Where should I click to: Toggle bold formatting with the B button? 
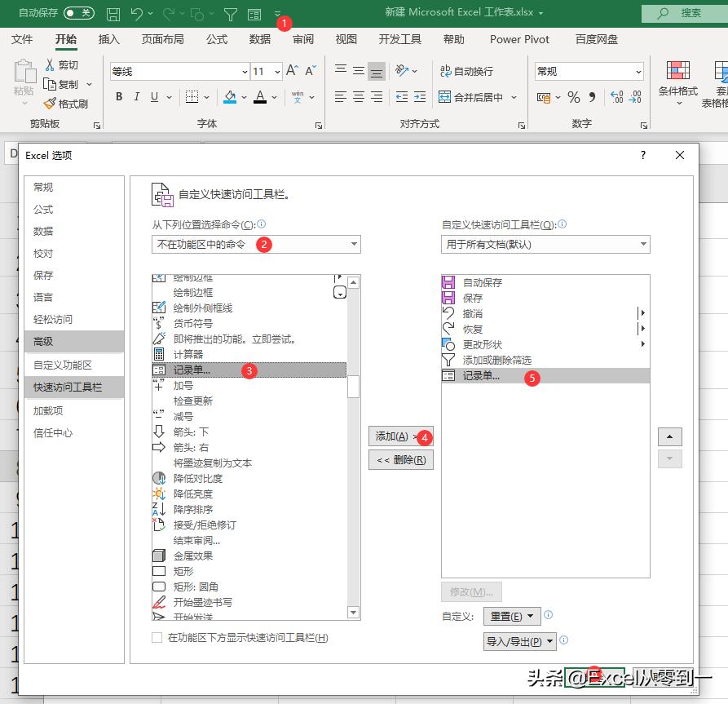pyautogui.click(x=117, y=96)
